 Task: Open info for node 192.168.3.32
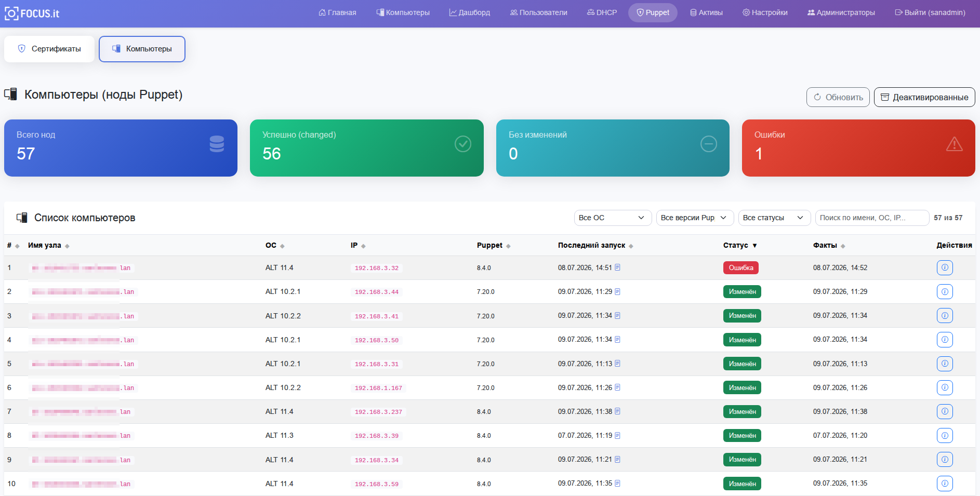point(945,268)
